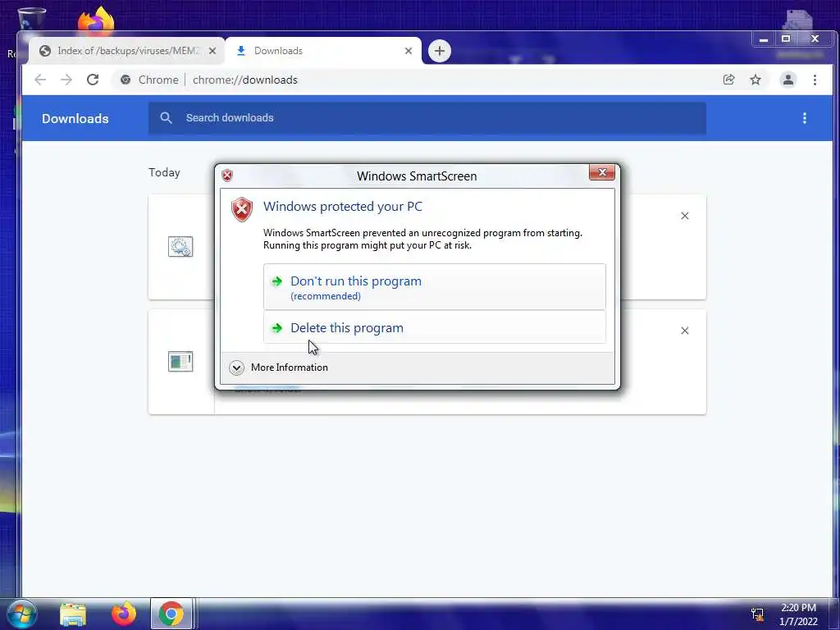The width and height of the screenshot is (840, 630).
Task: Click the Chrome site info icon
Action: (x=126, y=80)
